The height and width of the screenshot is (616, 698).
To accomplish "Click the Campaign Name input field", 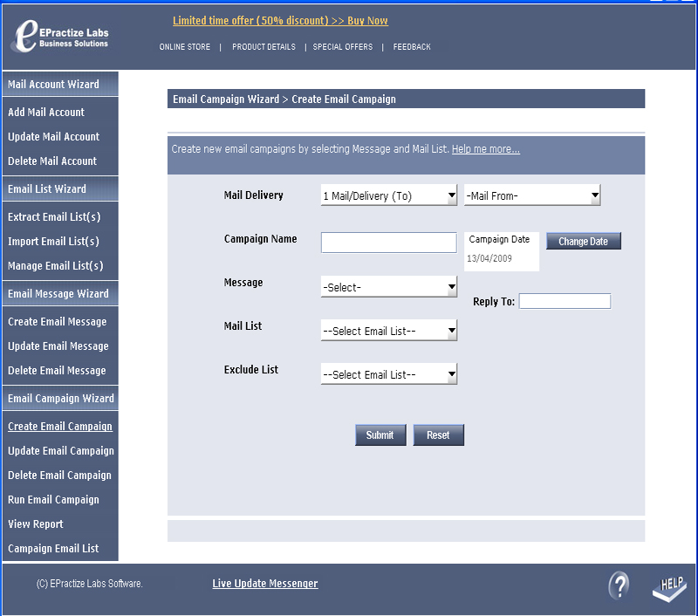I will (388, 243).
